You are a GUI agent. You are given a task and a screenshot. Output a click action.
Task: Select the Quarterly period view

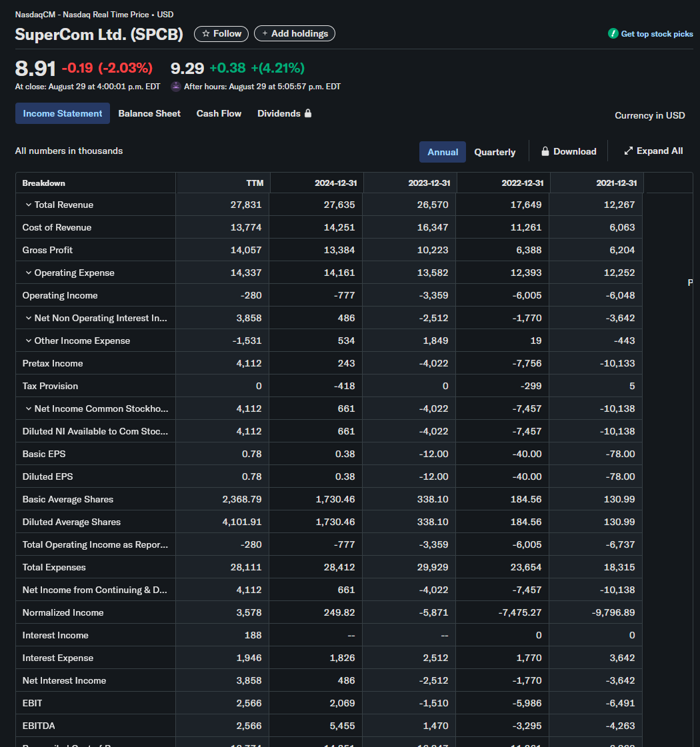pos(495,152)
